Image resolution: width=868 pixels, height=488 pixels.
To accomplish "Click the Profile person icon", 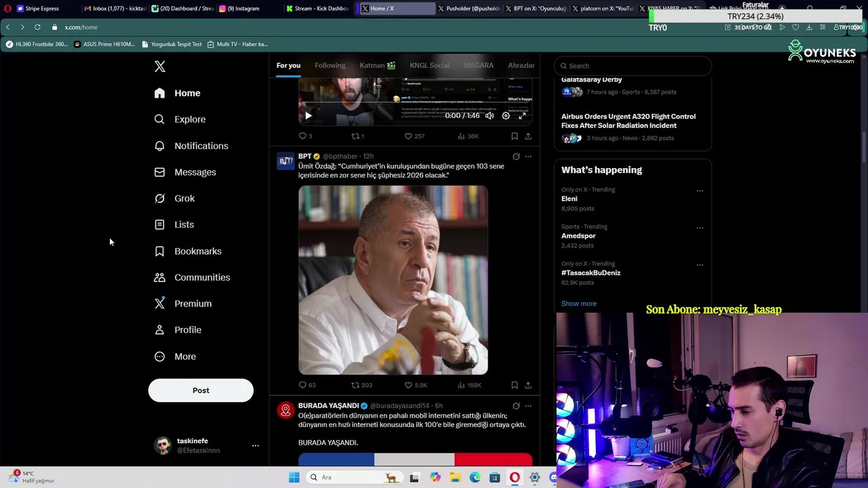I will [159, 330].
